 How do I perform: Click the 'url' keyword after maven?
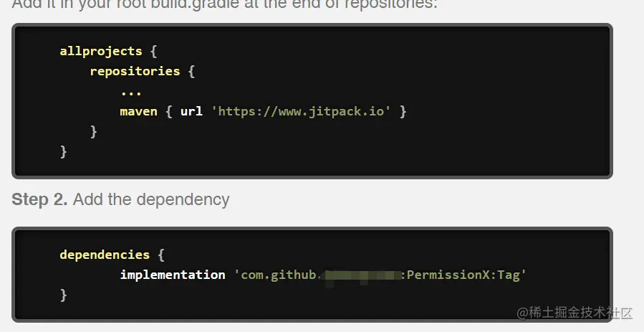point(191,111)
